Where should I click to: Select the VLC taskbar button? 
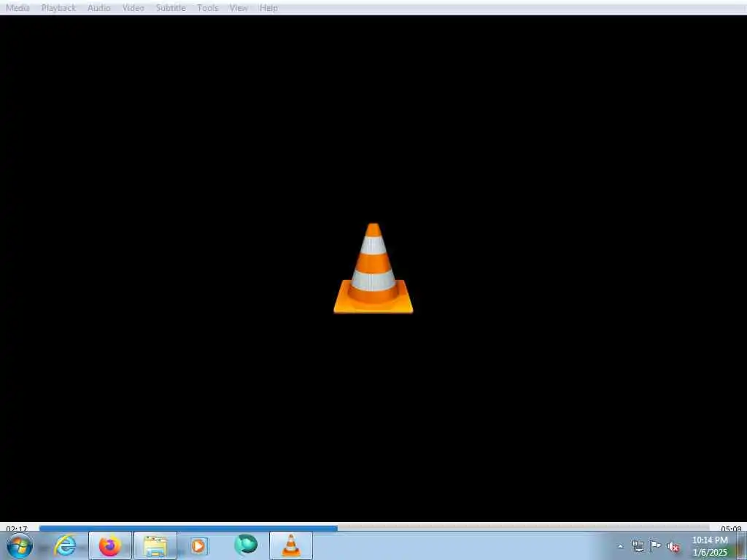click(x=291, y=545)
